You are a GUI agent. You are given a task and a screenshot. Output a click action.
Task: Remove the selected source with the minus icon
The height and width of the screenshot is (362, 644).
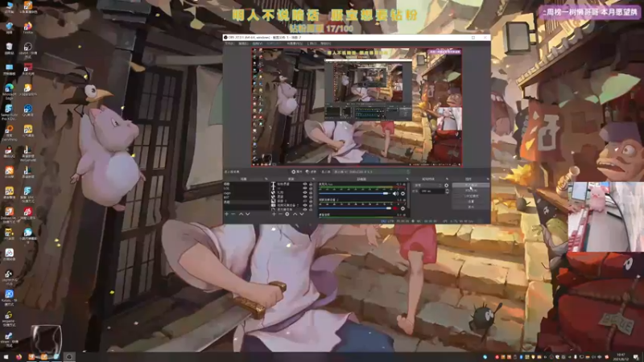click(x=280, y=214)
